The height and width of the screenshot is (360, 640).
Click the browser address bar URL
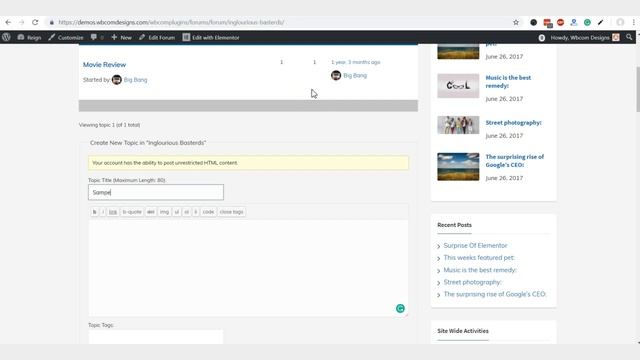171,22
